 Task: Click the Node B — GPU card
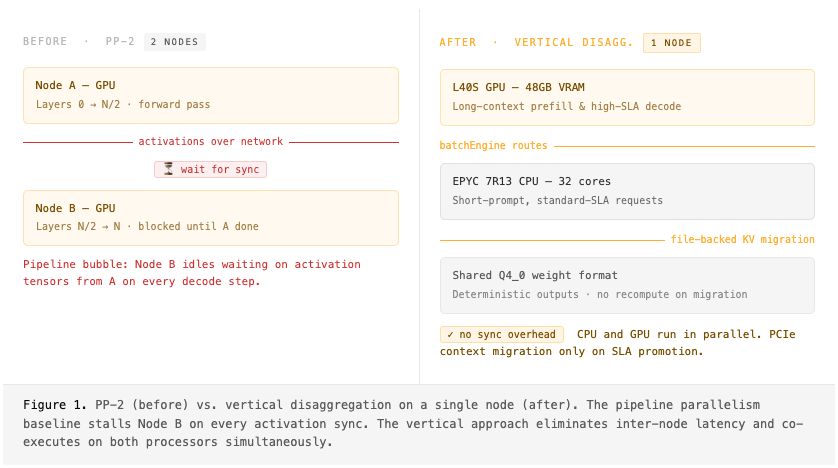[x=210, y=217]
